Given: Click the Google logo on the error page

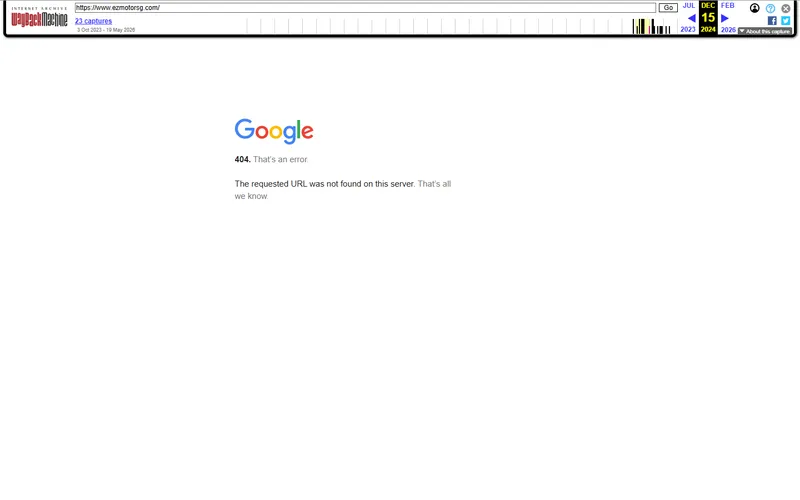Looking at the screenshot, I should coord(274,131).
